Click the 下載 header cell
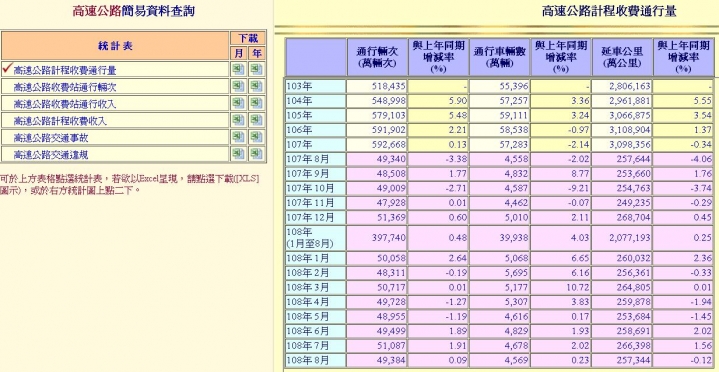Screen dimensions: 719x372 [x=248, y=38]
